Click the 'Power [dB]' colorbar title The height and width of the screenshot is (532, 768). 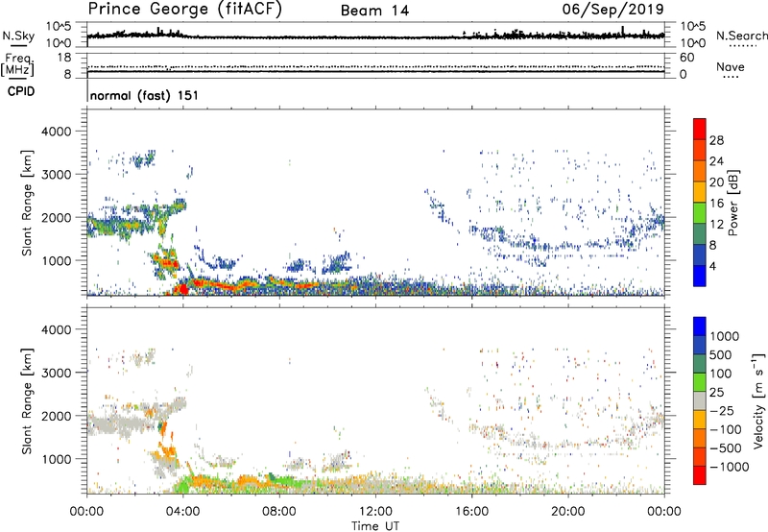(x=732, y=203)
